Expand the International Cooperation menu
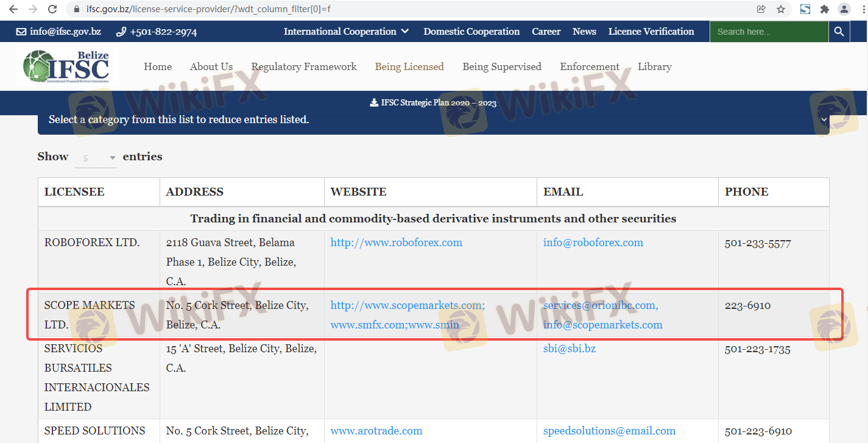 [x=347, y=32]
